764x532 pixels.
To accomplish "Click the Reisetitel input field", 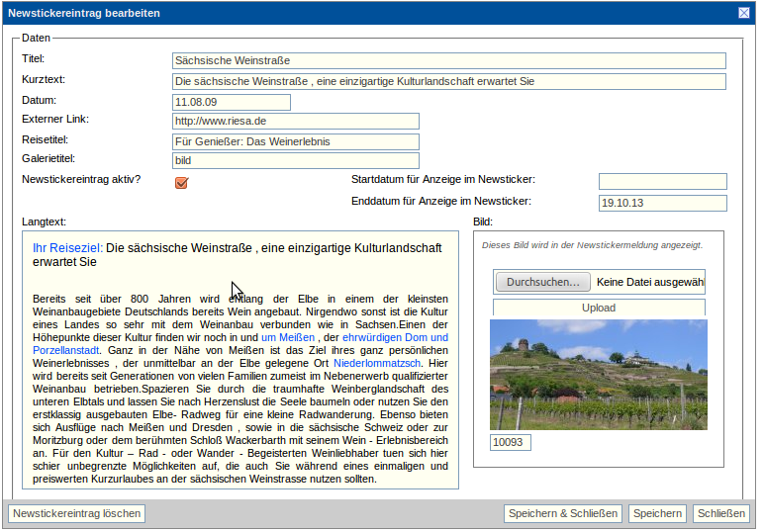I will pos(295,141).
